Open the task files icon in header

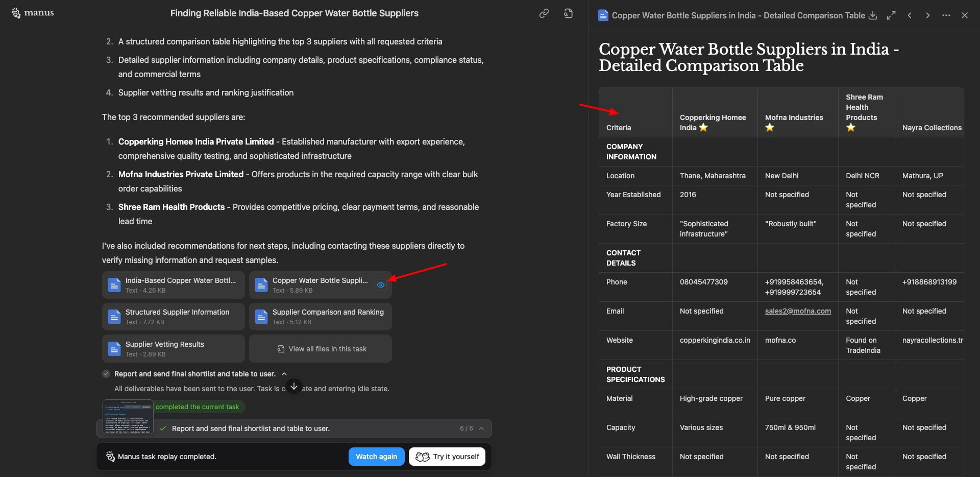point(568,14)
